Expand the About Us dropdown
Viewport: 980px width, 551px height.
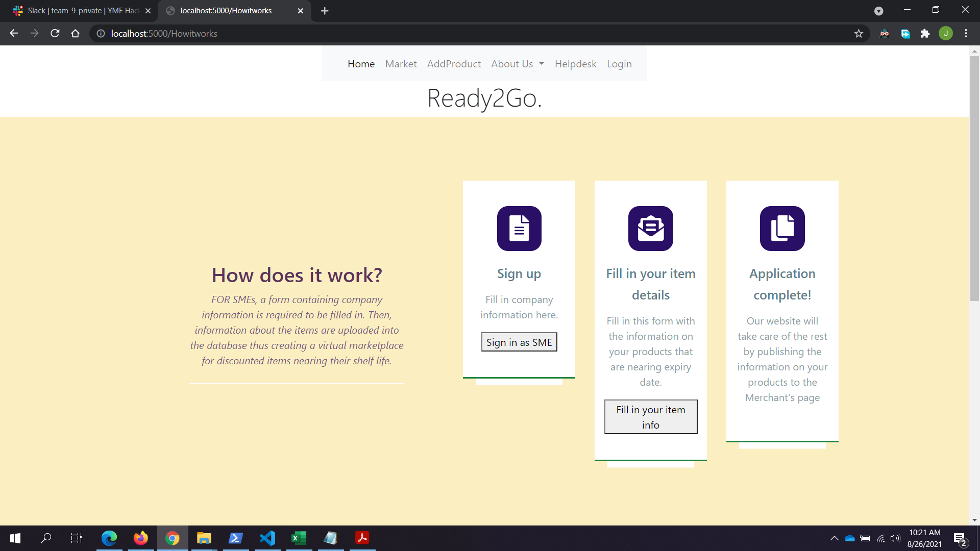[518, 64]
